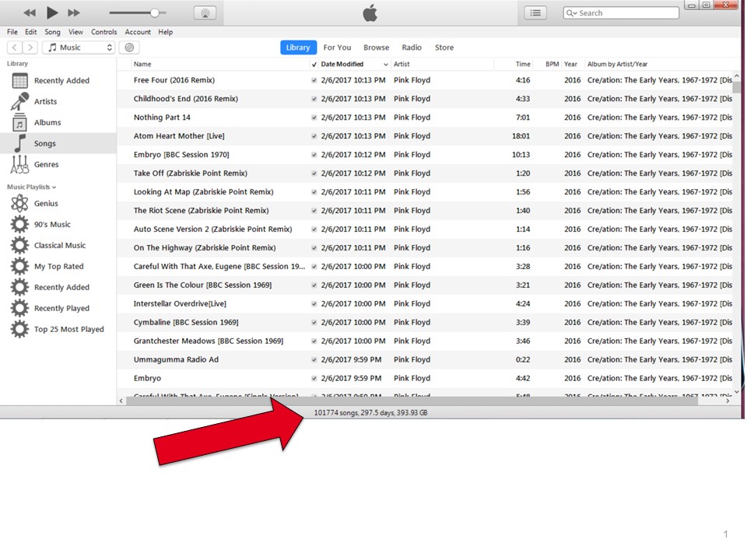Uncheck the Interstellar Overdrive[Live] checkbox
Screen dimensions: 747x560
(314, 304)
